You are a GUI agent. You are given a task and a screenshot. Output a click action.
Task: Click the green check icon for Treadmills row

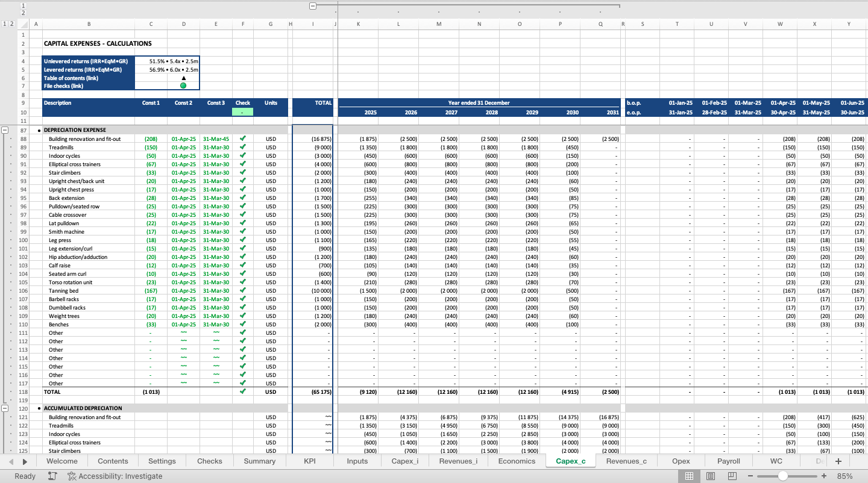pyautogui.click(x=243, y=147)
